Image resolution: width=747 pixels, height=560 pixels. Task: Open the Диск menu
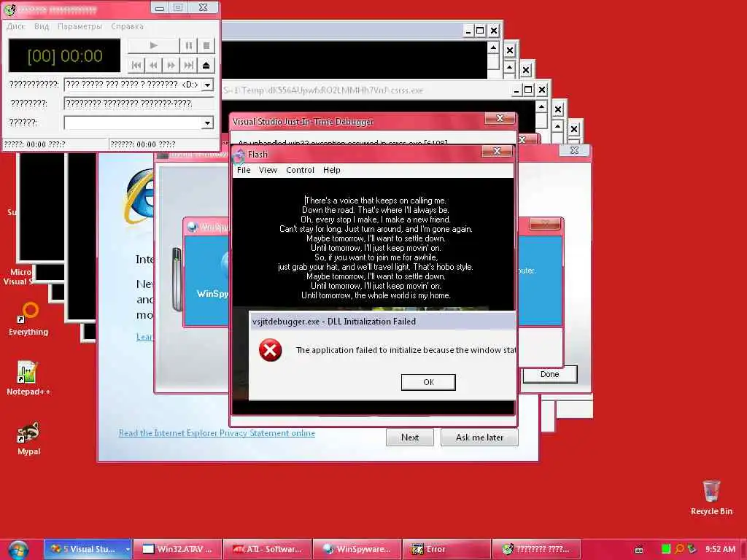tap(16, 26)
